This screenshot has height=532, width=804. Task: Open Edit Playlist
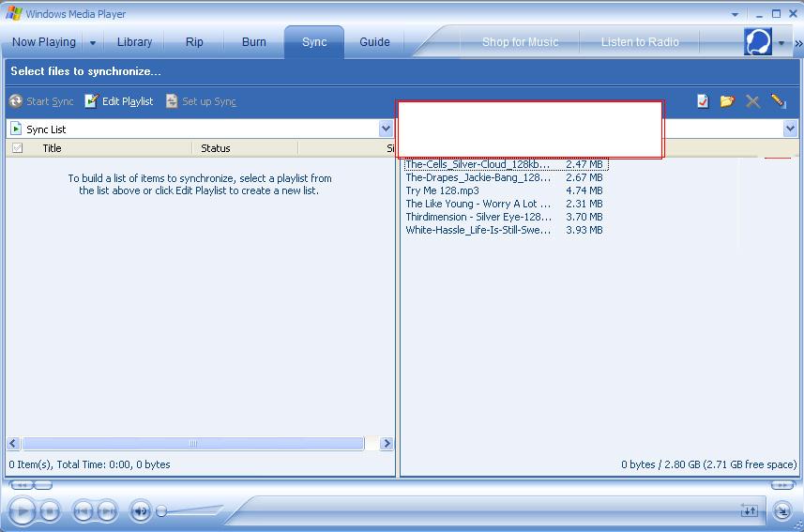click(119, 101)
